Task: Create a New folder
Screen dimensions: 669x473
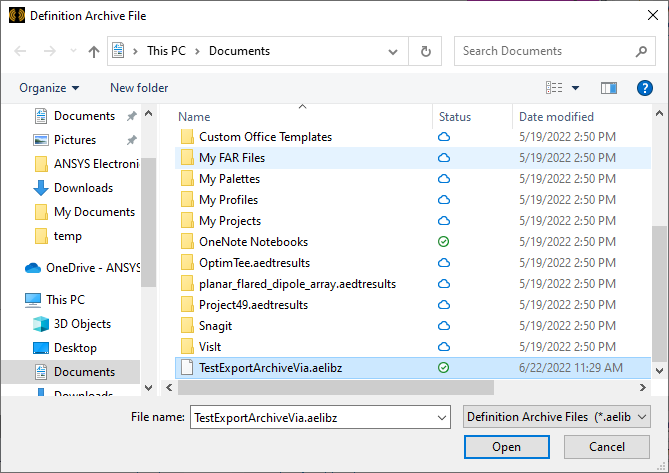Action: (139, 88)
